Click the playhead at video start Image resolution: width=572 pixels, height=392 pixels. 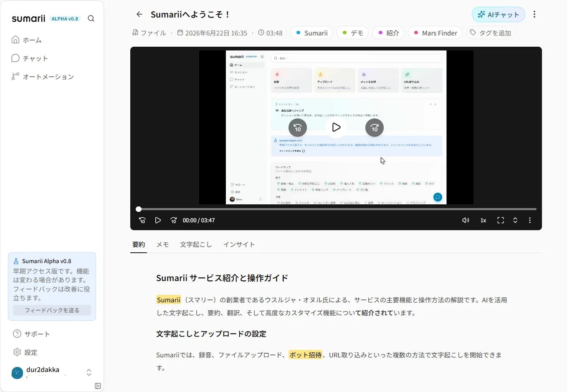click(139, 209)
